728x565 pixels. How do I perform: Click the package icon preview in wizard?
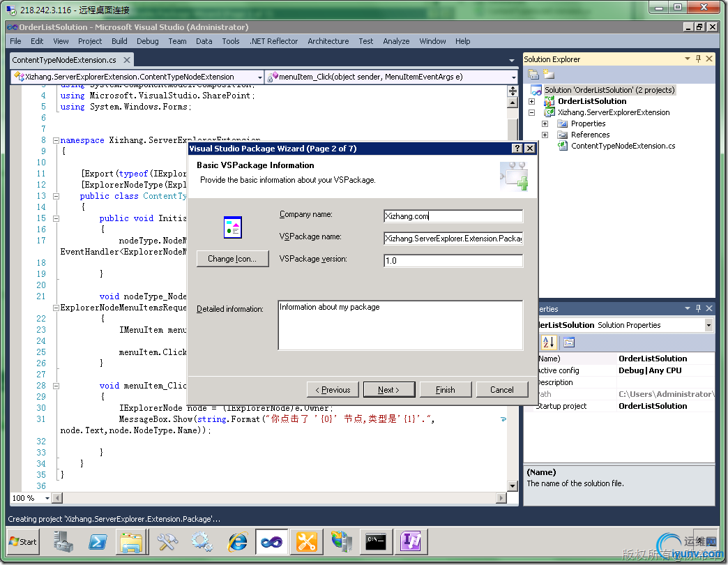pos(233,227)
